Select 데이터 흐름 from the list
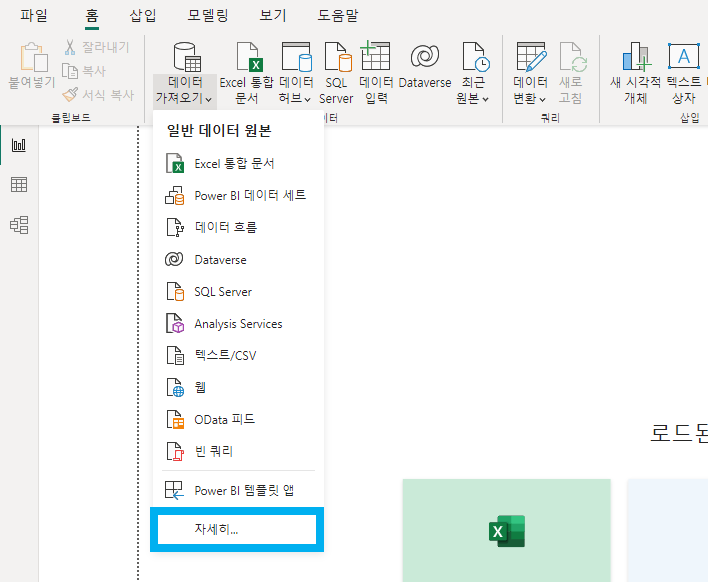 coord(238,227)
